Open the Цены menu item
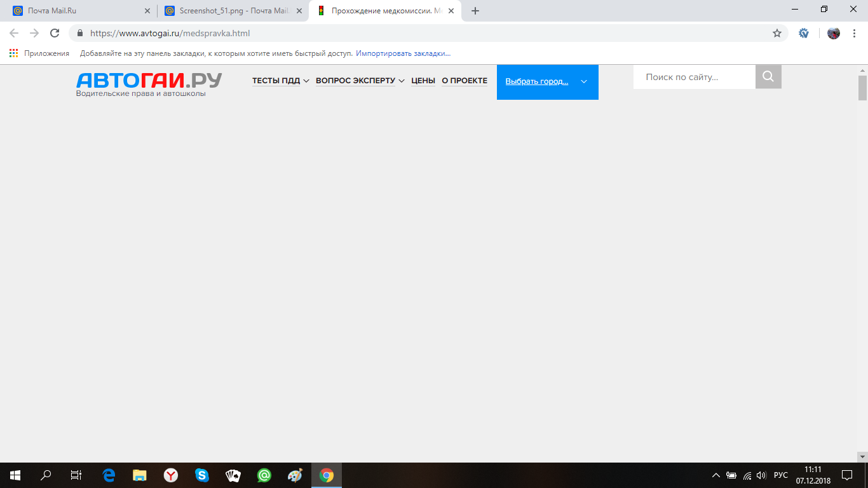This screenshot has height=488, width=868. pos(423,81)
